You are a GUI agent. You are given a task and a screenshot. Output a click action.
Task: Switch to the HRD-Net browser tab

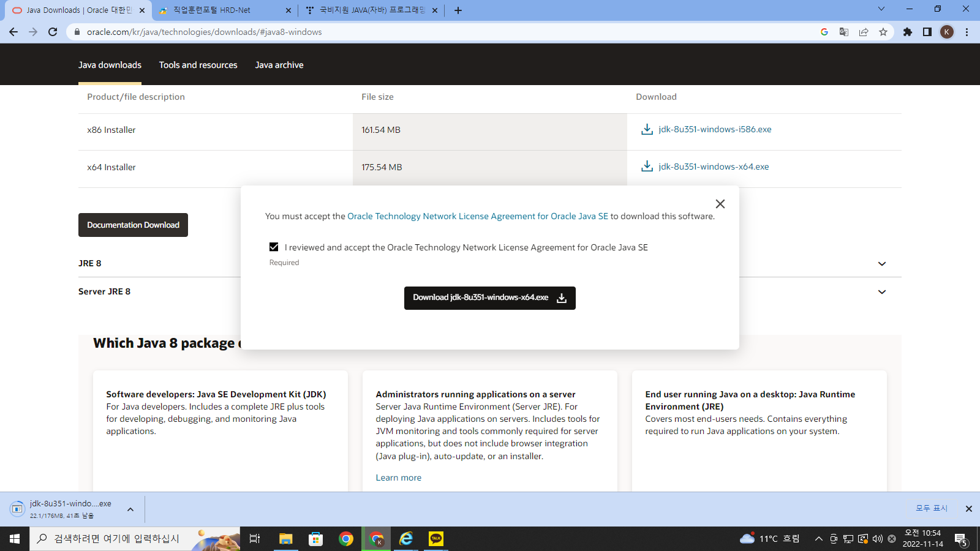pyautogui.click(x=224, y=10)
